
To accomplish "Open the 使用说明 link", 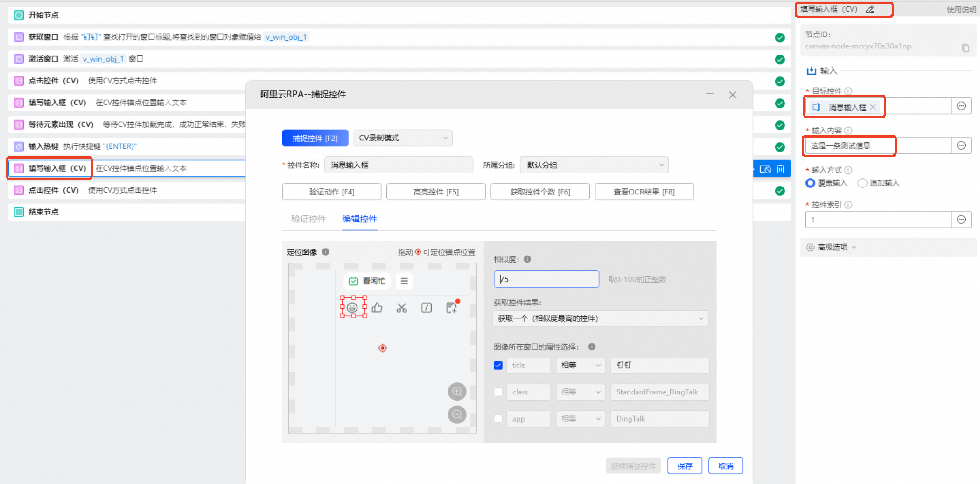I will click(x=961, y=9).
